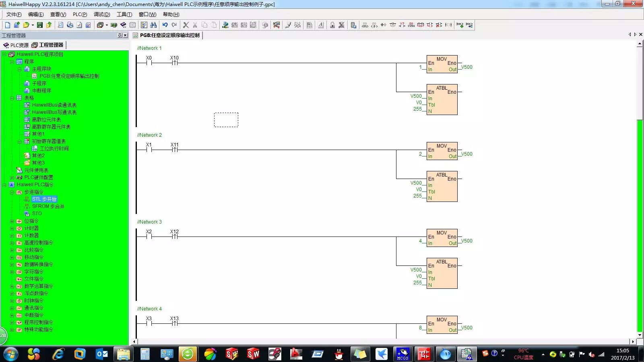This screenshot has height=362, width=644.
Task: Expand the 位指令 instruction group
Action: click(x=12, y=221)
